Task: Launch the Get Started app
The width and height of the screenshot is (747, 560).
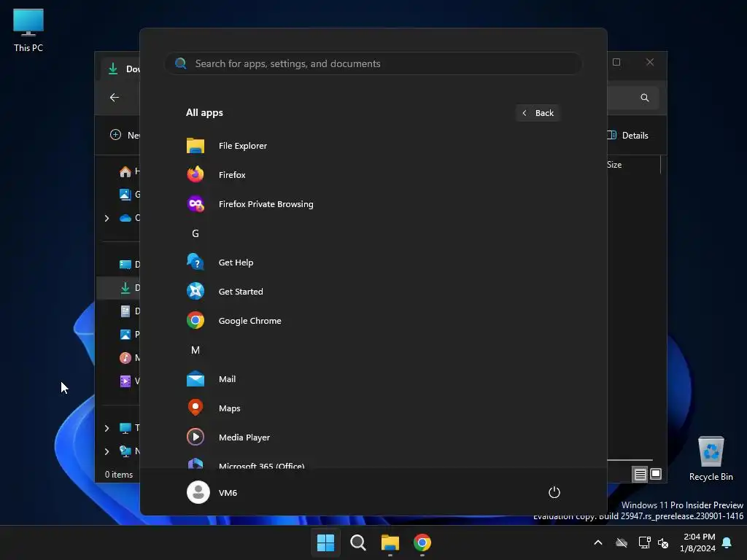Action: [x=373, y=292]
